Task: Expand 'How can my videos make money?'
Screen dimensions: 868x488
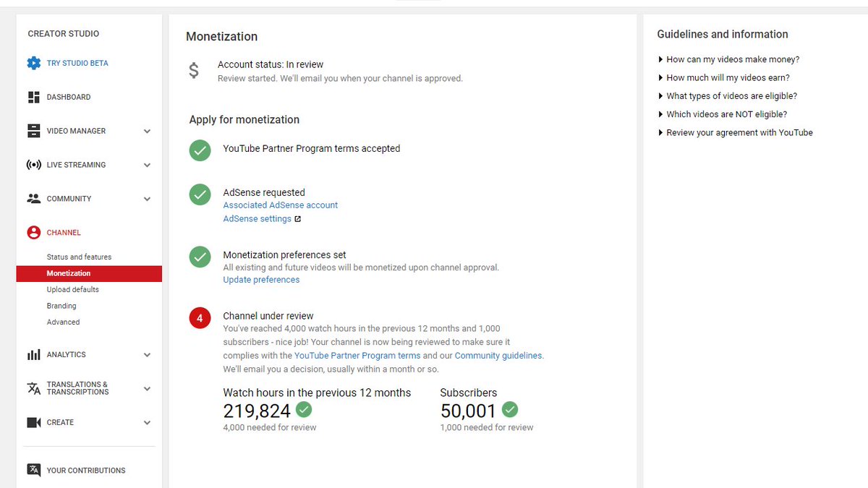Action: pos(728,59)
